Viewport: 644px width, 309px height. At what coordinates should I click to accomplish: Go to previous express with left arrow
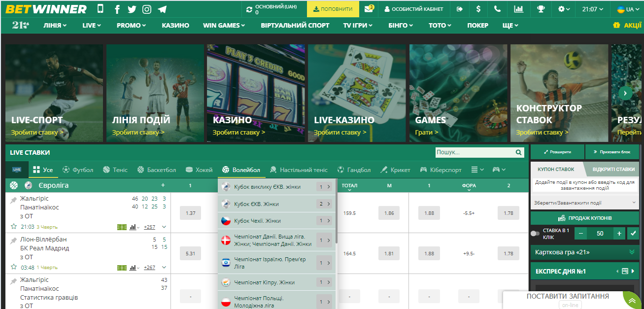(x=617, y=271)
